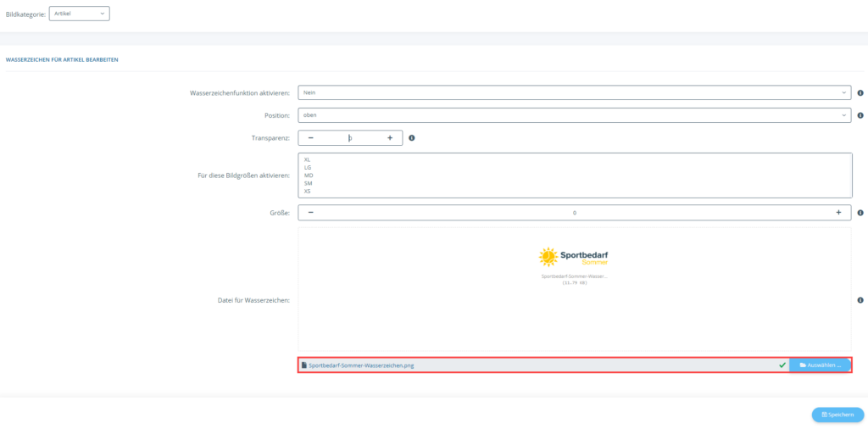Click info icon beside Position dropdown

pos(860,115)
